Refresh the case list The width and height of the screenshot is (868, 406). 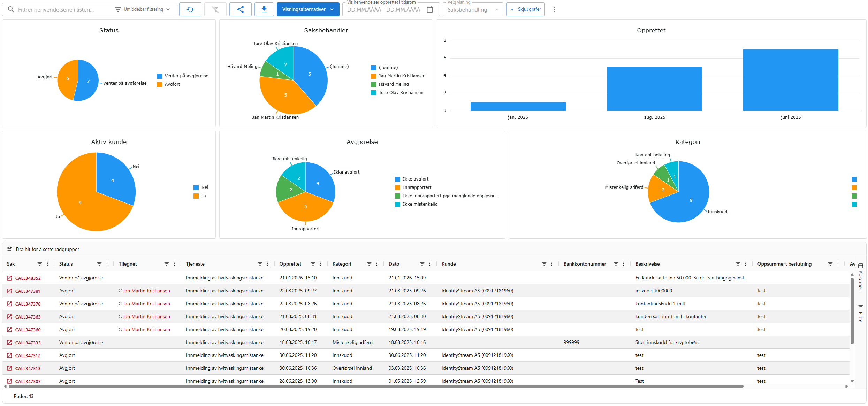[190, 9]
